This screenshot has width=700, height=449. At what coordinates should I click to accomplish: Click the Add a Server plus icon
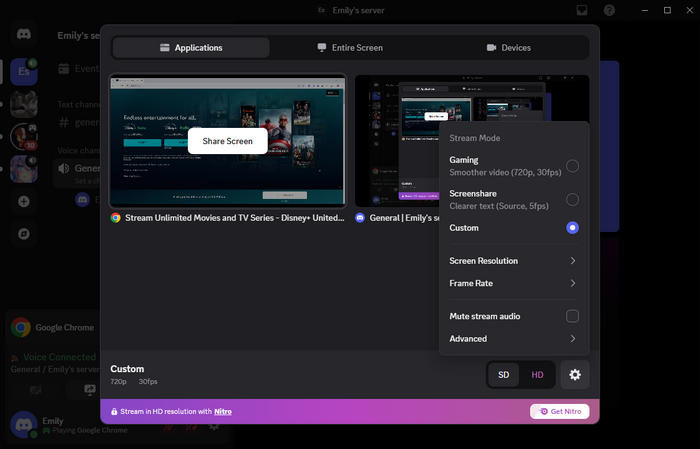[24, 201]
